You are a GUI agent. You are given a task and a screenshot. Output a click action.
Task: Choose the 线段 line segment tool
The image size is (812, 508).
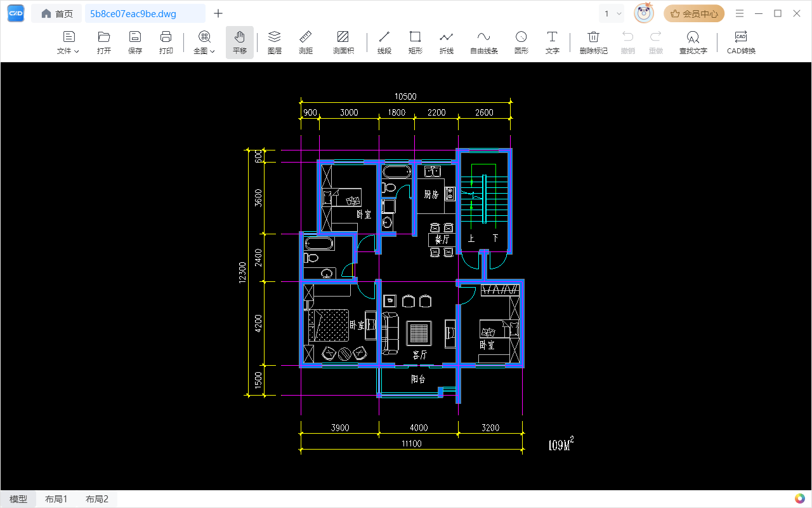pos(384,42)
